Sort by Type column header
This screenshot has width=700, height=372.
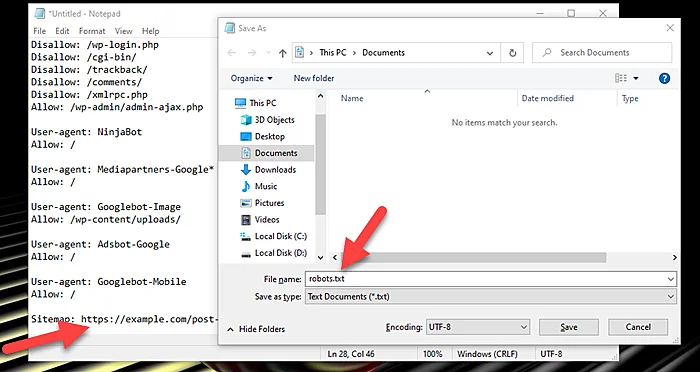pyautogui.click(x=630, y=99)
